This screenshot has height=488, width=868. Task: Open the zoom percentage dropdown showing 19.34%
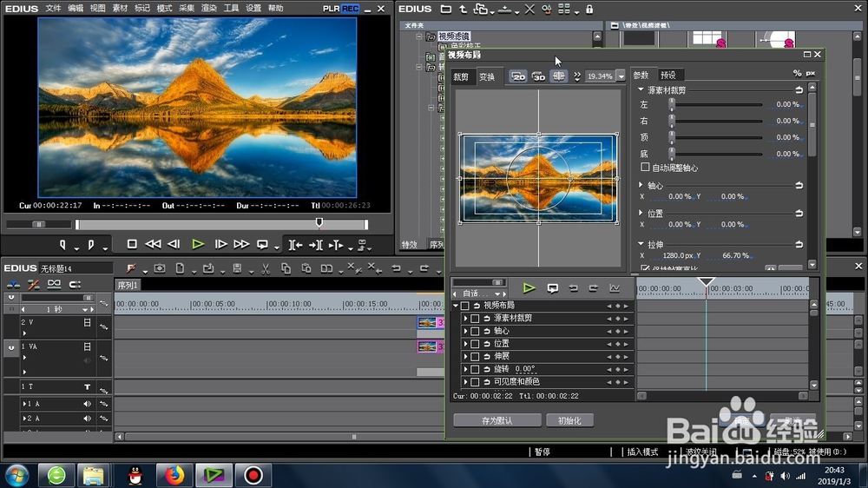621,76
